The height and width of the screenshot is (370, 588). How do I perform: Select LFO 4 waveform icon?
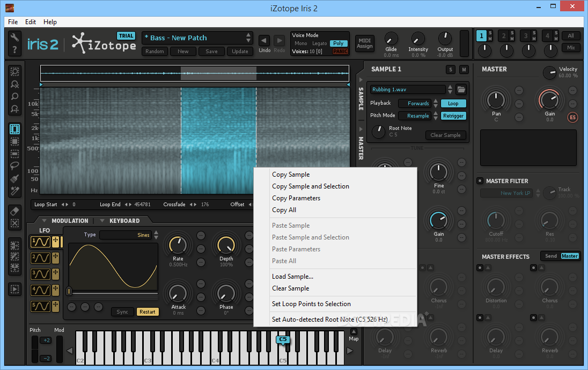tap(40, 290)
